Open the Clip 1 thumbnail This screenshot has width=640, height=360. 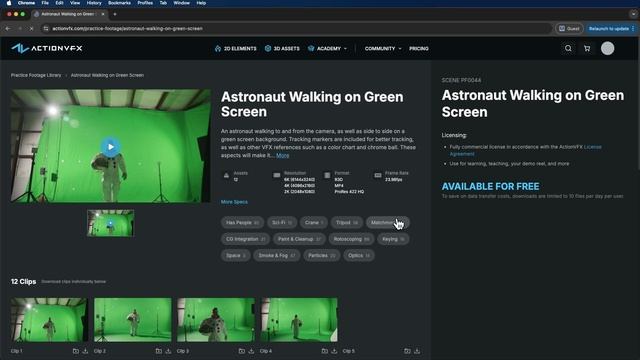(x=49, y=320)
